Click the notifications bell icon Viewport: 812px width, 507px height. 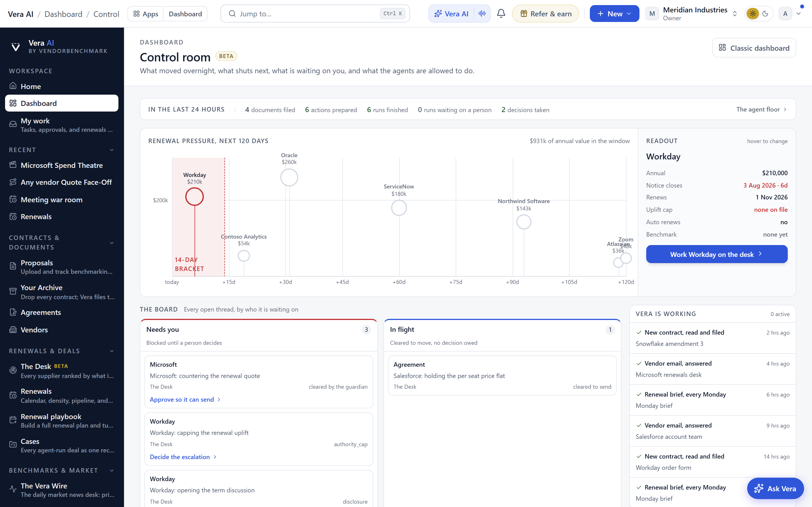(x=501, y=14)
